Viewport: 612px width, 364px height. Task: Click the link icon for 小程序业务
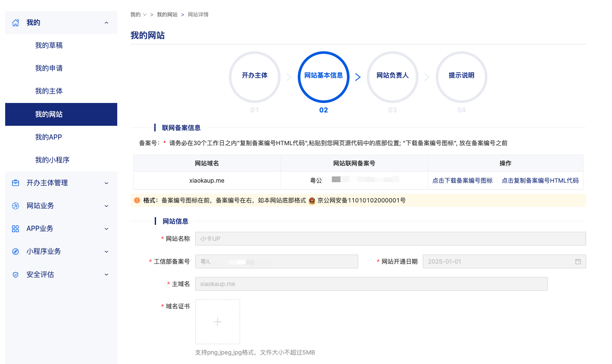16,252
